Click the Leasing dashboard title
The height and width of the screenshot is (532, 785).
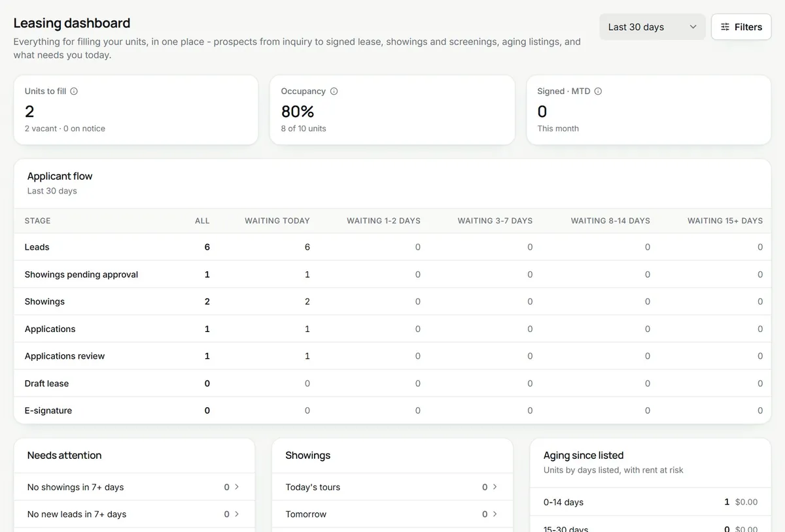pyautogui.click(x=72, y=23)
